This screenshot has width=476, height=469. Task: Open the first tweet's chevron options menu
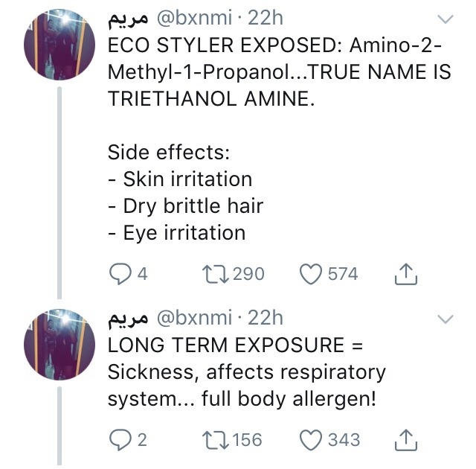(446, 19)
